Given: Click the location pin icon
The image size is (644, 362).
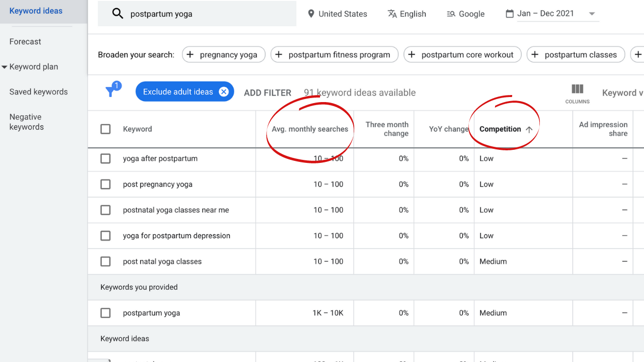Looking at the screenshot, I should (311, 14).
